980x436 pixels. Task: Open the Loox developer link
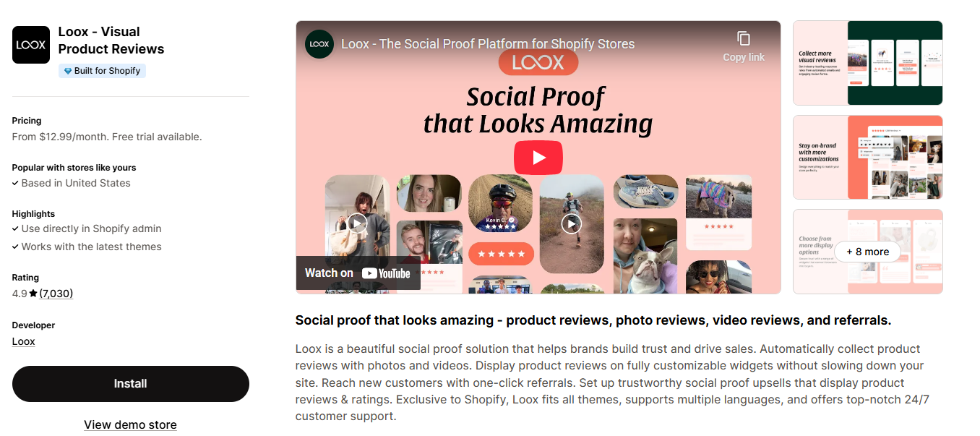(x=24, y=341)
